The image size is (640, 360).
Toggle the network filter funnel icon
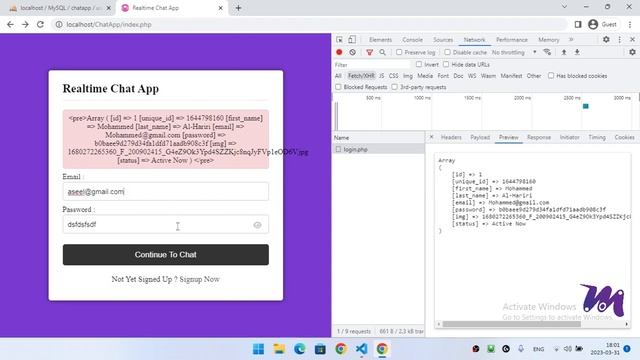tap(369, 52)
